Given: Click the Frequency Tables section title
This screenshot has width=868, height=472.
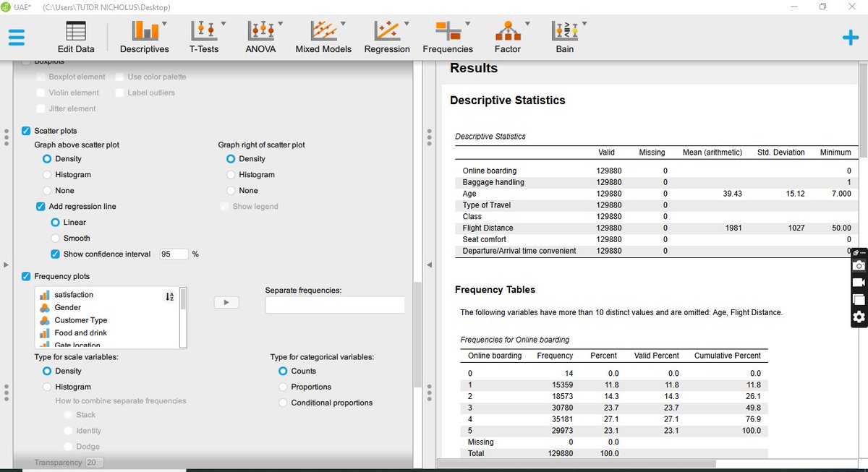Looking at the screenshot, I should (x=495, y=290).
